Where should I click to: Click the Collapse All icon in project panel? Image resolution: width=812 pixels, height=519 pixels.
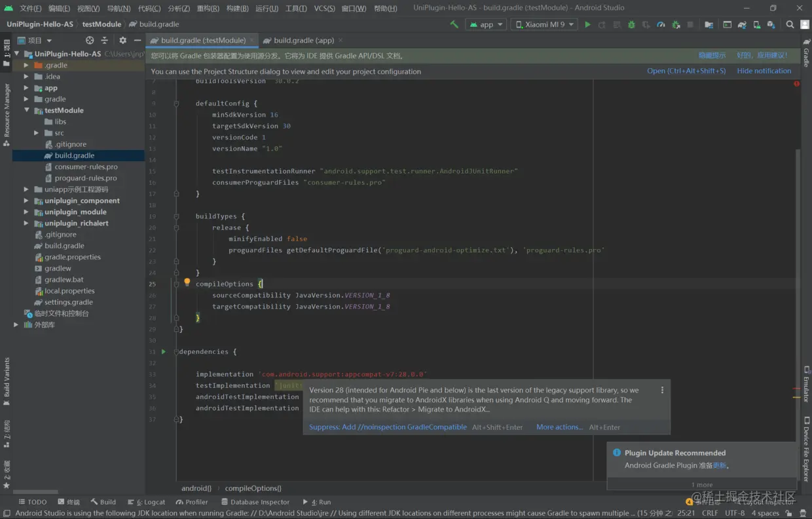[x=104, y=40]
